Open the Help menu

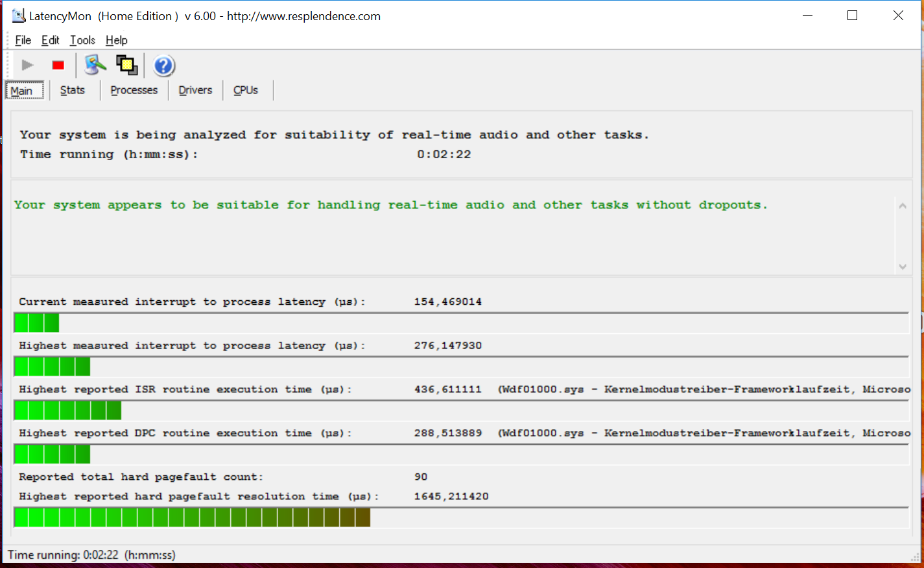click(x=117, y=40)
